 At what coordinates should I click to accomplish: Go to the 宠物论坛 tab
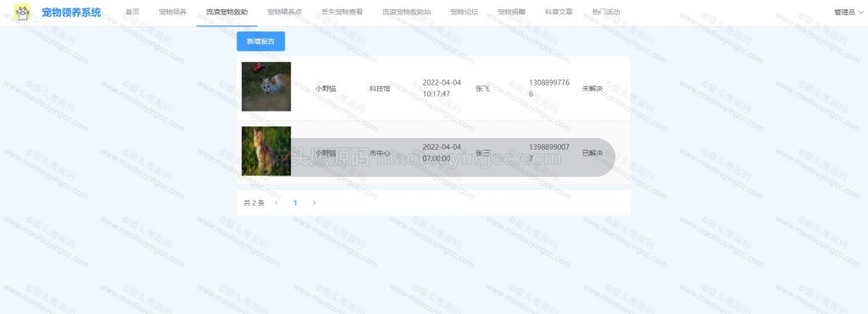click(464, 12)
